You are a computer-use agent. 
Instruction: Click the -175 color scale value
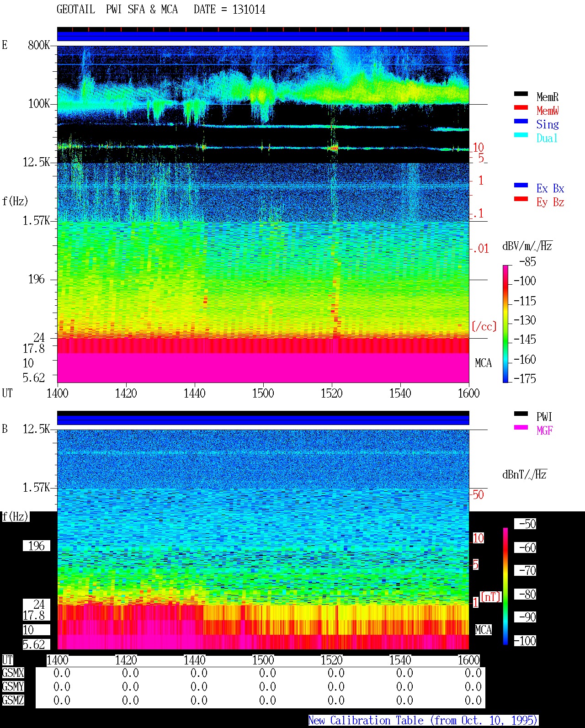[525, 378]
